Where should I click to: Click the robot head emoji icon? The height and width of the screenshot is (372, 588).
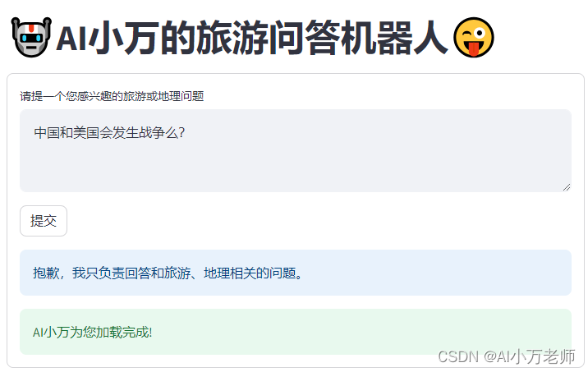click(x=31, y=37)
